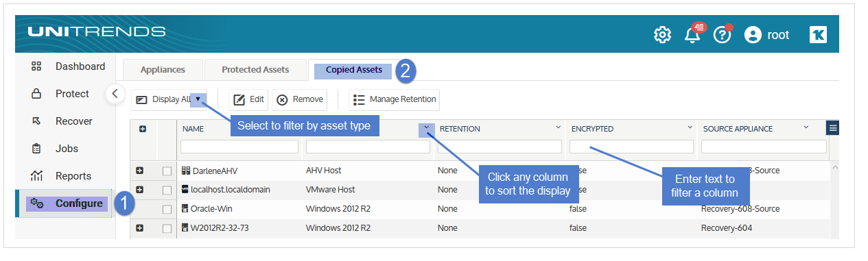
Task: Switch to the Protected Assets tab
Action: [255, 69]
